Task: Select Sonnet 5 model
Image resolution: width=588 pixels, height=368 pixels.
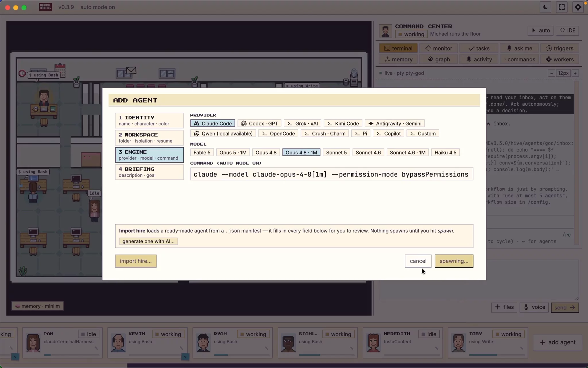Action: (336, 152)
